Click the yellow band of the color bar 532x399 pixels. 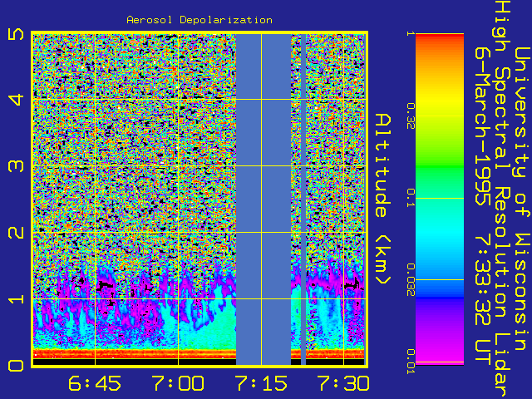tap(440, 101)
